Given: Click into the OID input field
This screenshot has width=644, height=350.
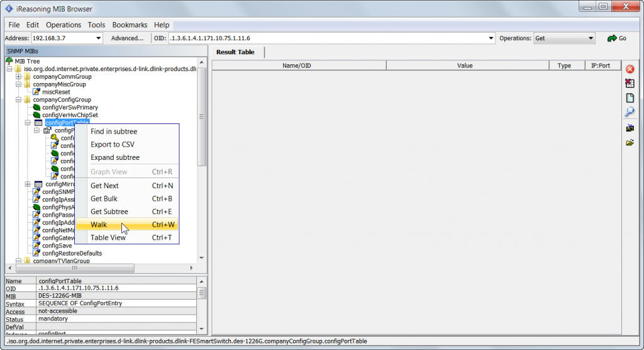Looking at the screenshot, I should 327,38.
